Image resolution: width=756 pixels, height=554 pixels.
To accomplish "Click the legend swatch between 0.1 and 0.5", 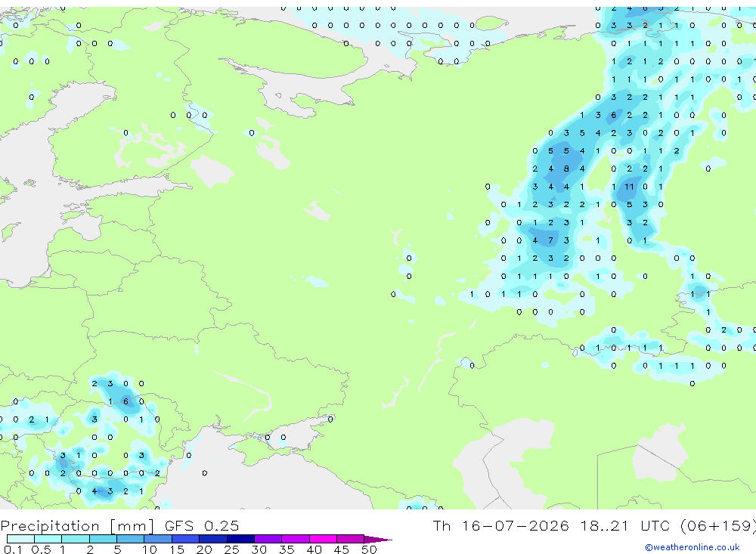I will click(20, 539).
